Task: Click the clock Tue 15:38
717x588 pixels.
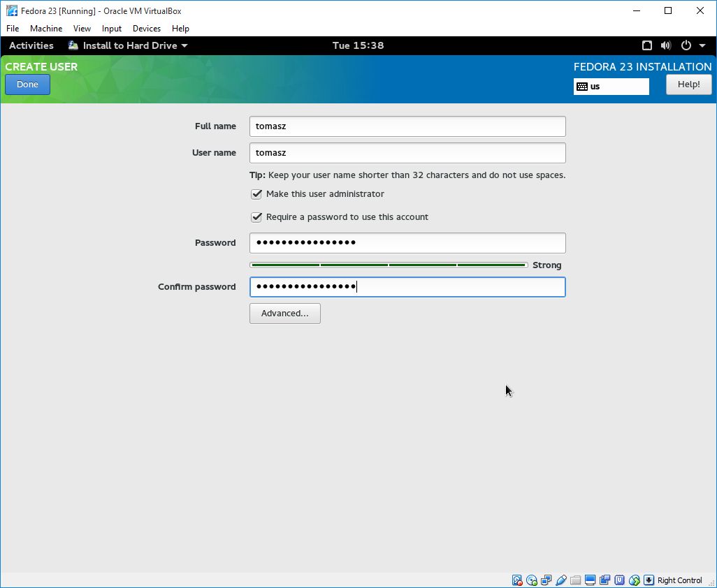Action: pos(358,45)
